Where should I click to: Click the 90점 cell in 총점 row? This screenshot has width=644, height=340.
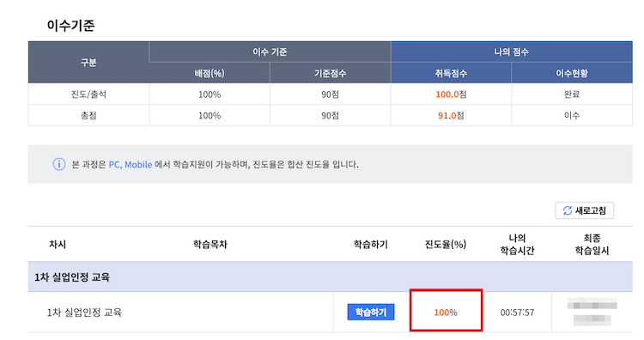(331, 115)
